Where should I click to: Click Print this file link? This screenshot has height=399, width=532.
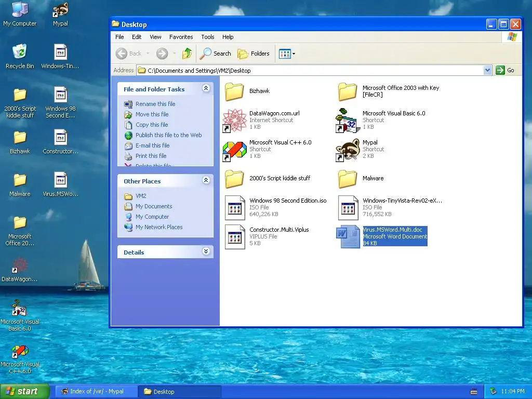(145, 156)
